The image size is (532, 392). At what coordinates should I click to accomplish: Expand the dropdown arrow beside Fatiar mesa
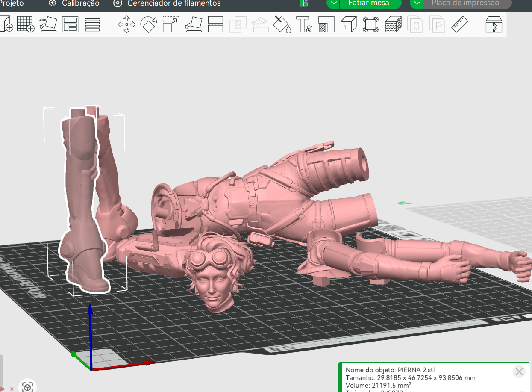[333, 3]
